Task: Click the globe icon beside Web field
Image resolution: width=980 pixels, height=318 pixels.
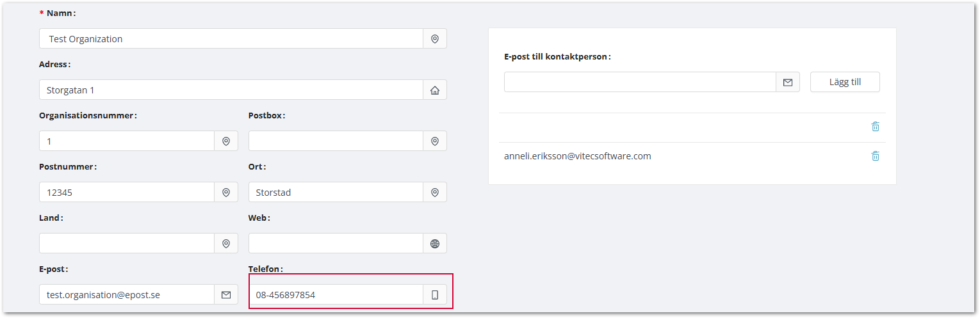Action: (x=435, y=243)
